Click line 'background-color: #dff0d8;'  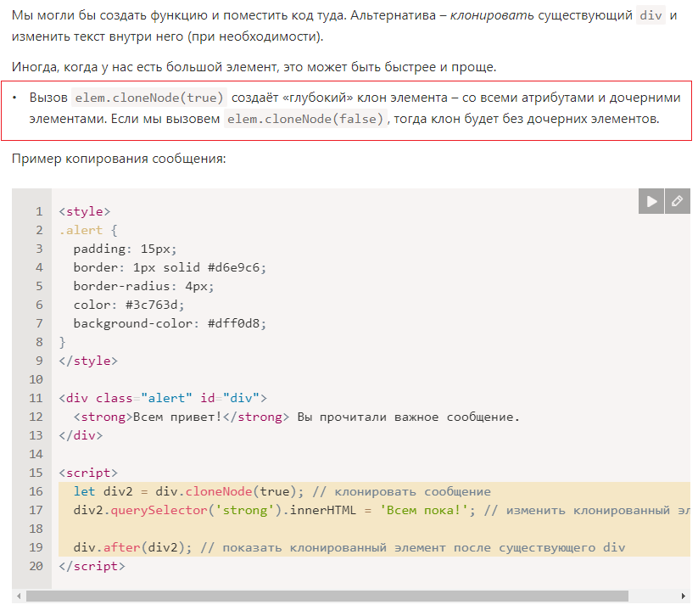(170, 323)
